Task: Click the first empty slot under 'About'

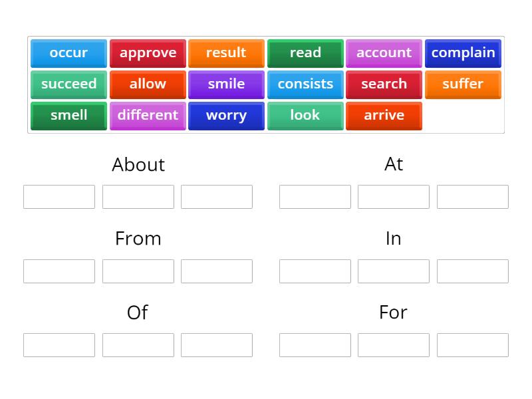Action: pos(59,197)
